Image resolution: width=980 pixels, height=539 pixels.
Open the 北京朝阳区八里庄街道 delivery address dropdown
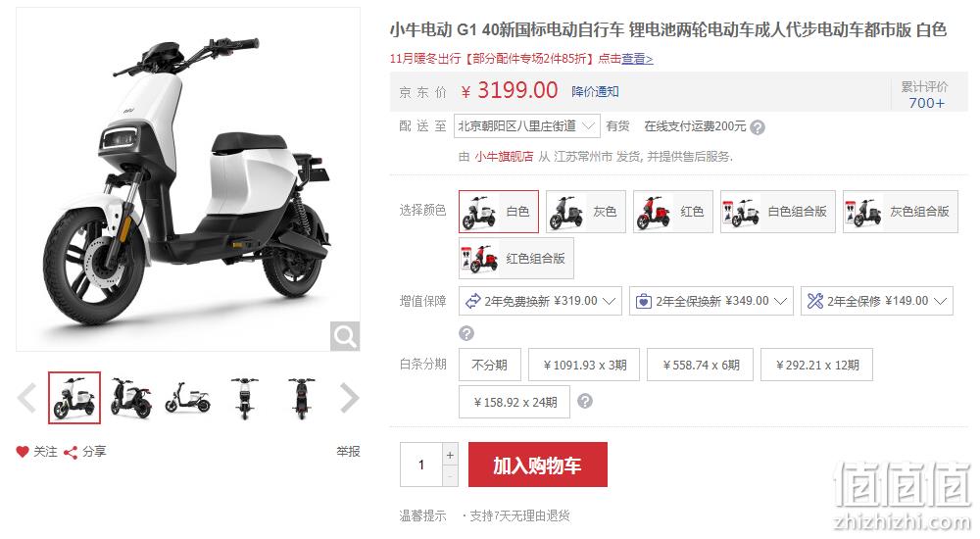[527, 126]
